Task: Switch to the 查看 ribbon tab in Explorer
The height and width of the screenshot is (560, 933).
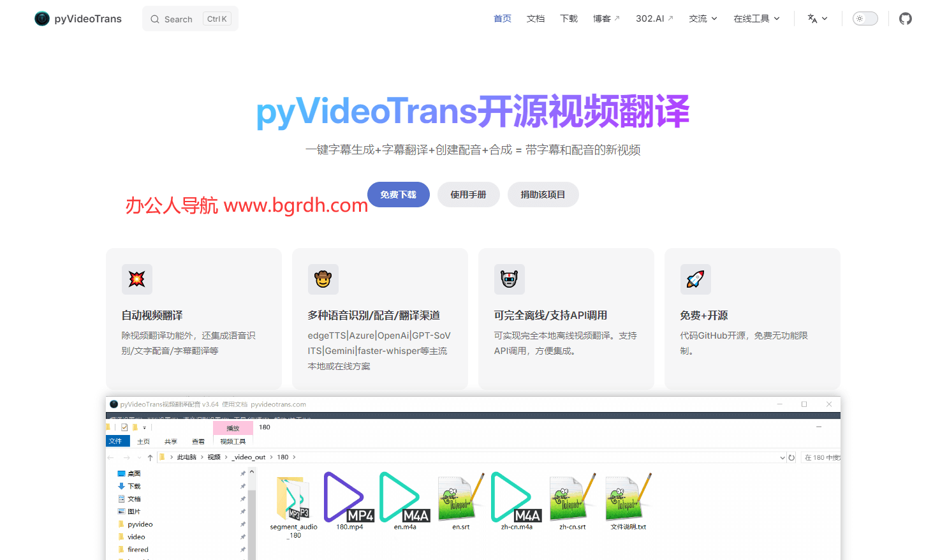Action: [x=198, y=441]
